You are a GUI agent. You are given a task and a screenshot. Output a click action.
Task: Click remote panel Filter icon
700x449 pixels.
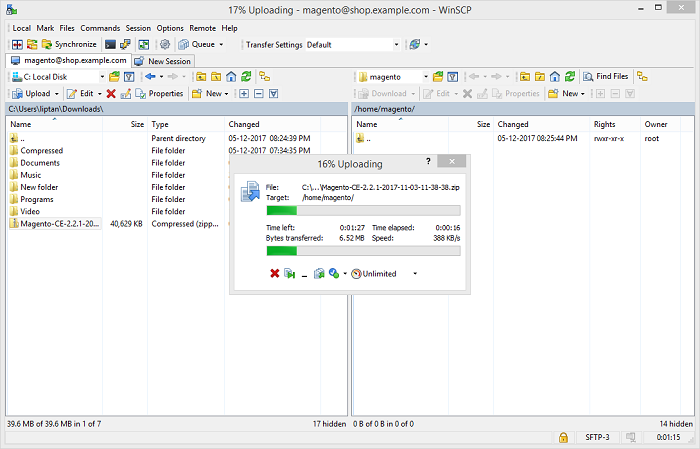(x=453, y=77)
